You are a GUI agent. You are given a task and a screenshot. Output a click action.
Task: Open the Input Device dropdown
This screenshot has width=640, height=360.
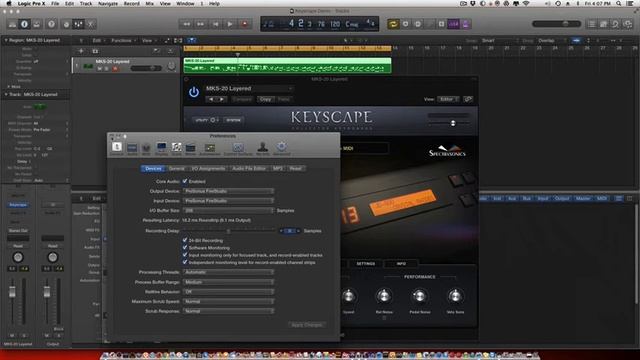pyautogui.click(x=228, y=201)
